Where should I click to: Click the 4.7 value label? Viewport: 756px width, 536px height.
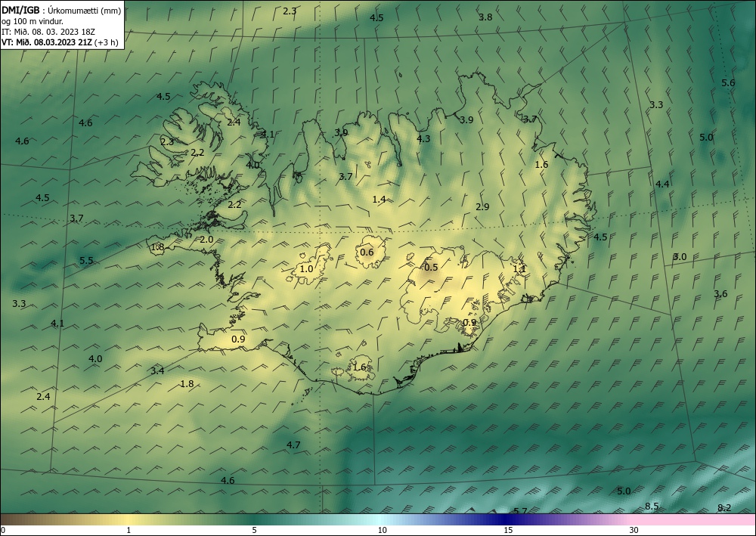(x=293, y=445)
